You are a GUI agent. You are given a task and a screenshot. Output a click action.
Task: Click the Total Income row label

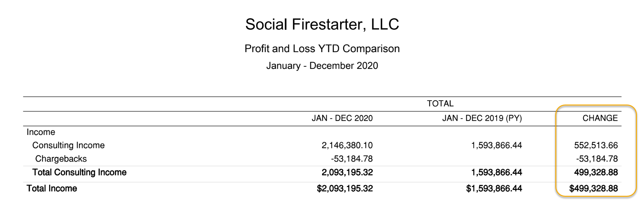point(52,188)
